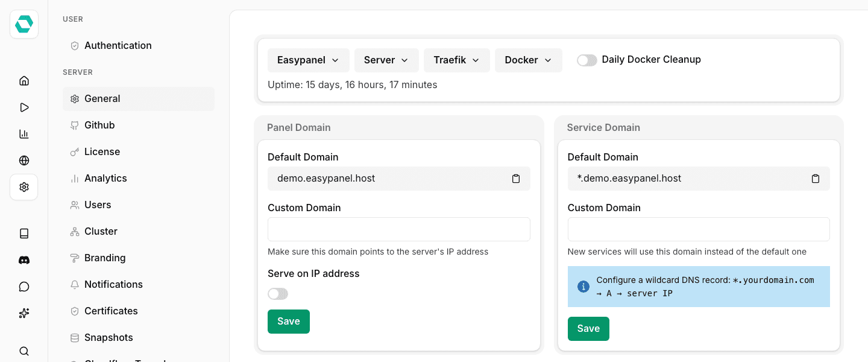Viewport: 868px width, 362px height.
Task: Expand the Docker dropdown
Action: click(529, 60)
